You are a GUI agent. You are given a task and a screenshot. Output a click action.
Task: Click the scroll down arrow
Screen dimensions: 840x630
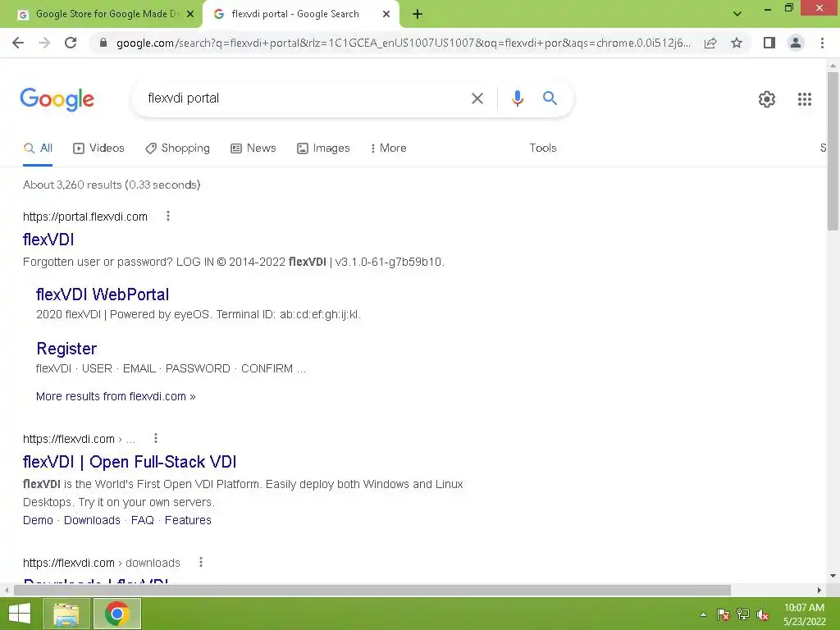point(833,577)
